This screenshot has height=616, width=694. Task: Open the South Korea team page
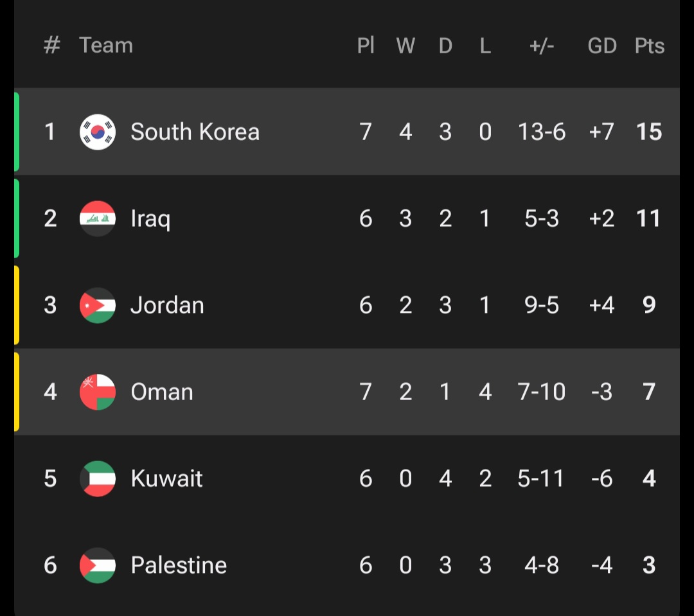point(195,132)
